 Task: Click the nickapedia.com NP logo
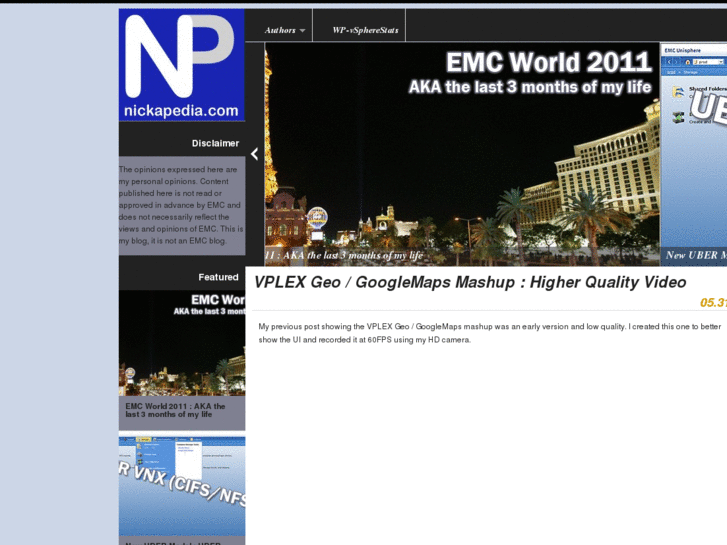[182, 65]
